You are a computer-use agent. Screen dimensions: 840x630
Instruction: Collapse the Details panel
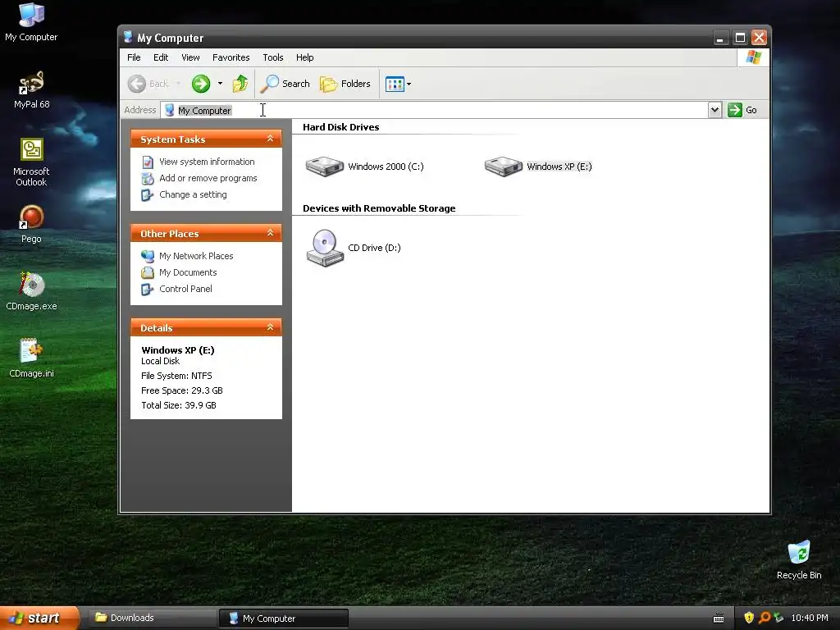click(x=270, y=327)
